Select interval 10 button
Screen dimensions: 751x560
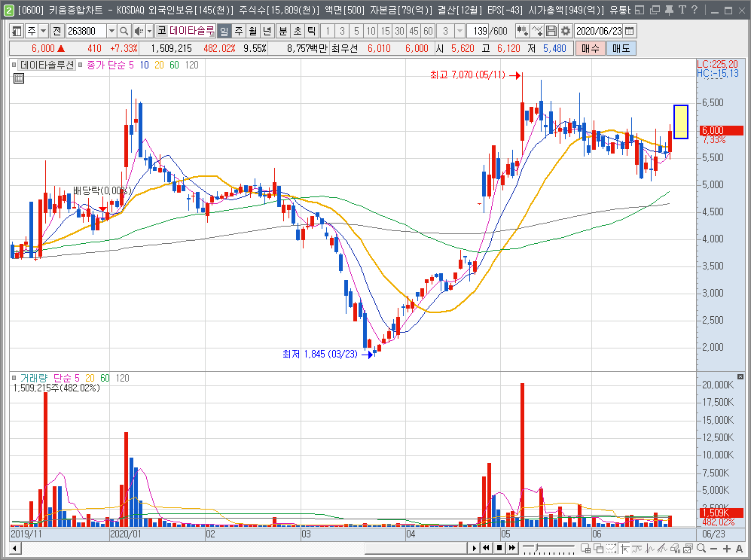point(371,31)
